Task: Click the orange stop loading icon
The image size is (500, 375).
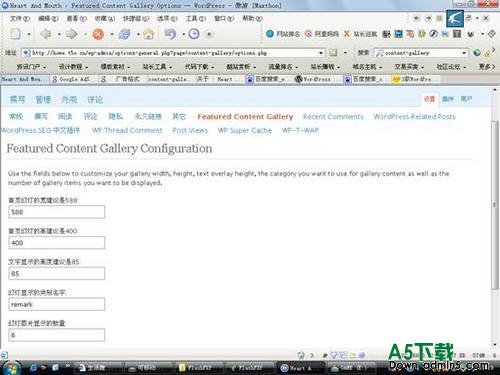Action: tap(98, 34)
